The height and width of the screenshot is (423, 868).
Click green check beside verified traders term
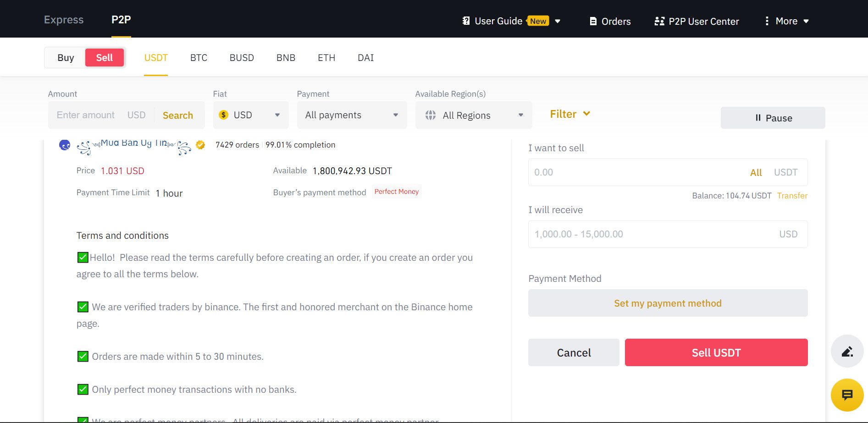[x=83, y=307]
